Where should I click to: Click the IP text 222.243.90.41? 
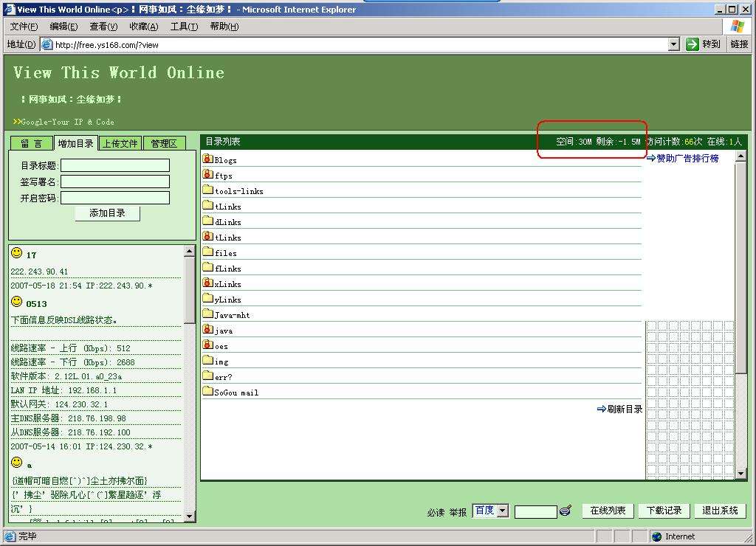(x=40, y=272)
